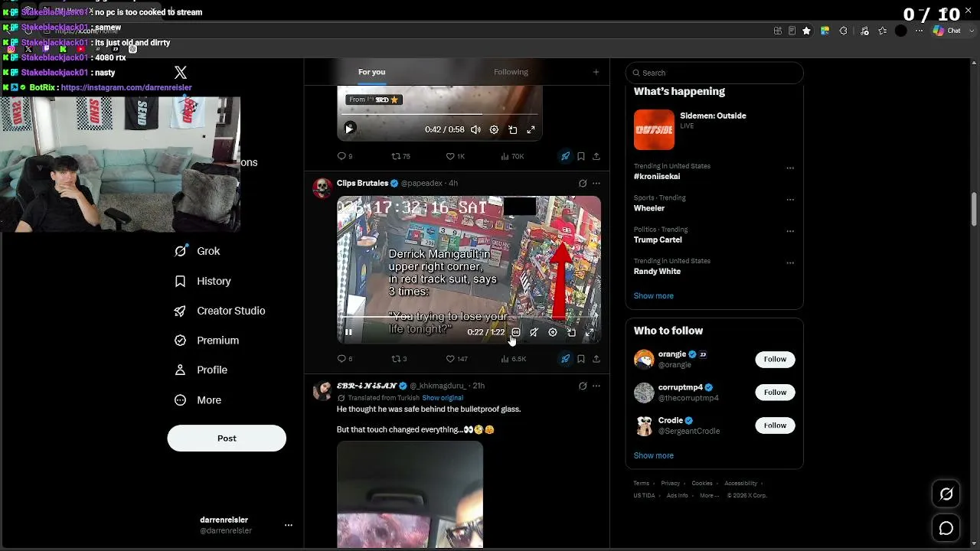This screenshot has height=551, width=980.
Task: Share the Clips Brutales post
Action: [x=596, y=359]
